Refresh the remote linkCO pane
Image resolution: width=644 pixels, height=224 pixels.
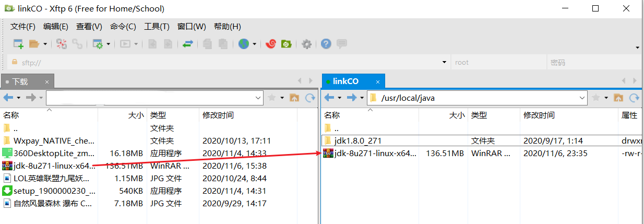point(635,98)
